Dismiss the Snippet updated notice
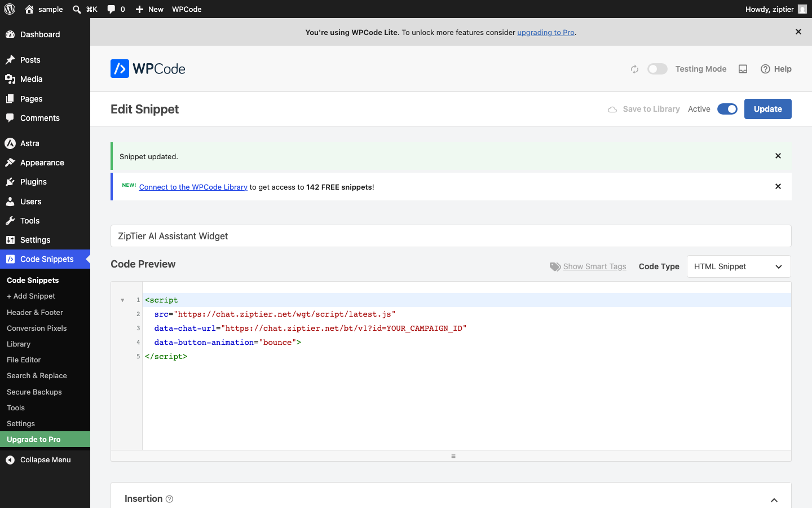 778,156
